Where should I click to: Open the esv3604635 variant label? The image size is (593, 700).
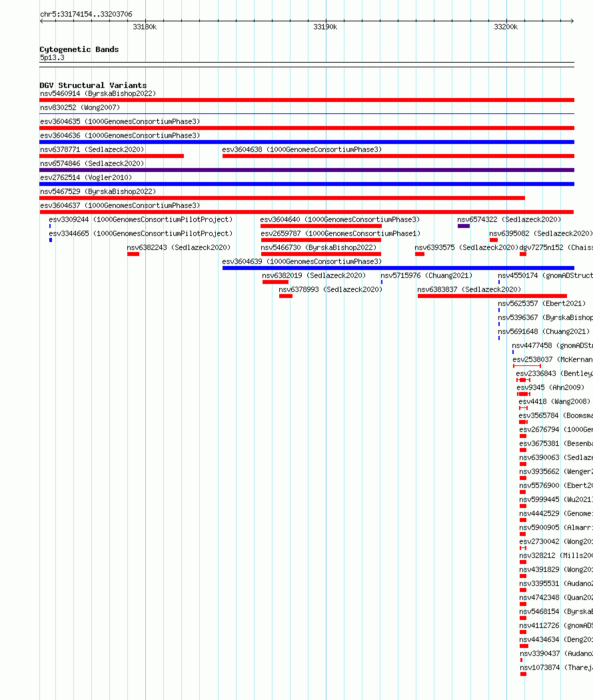pos(120,121)
